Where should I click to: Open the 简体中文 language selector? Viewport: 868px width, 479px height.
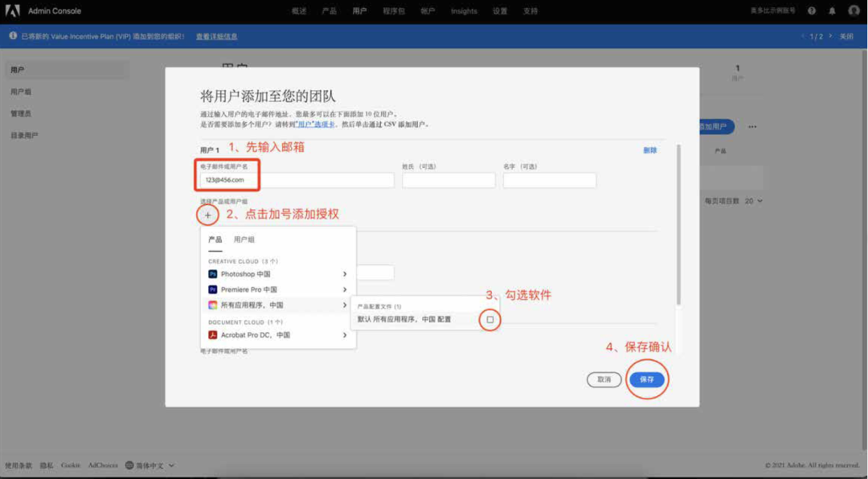147,465
